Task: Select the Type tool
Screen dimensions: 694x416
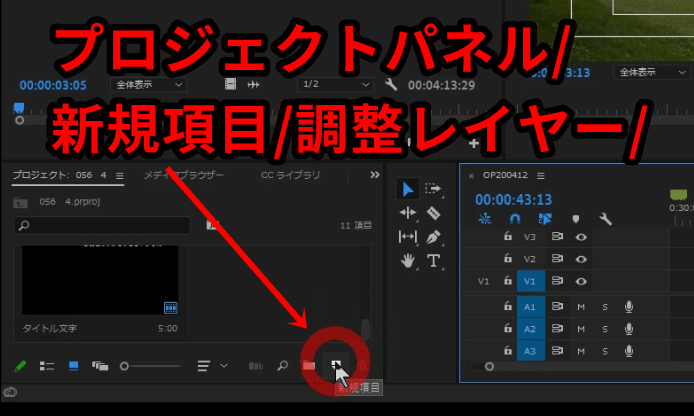Action: click(434, 261)
